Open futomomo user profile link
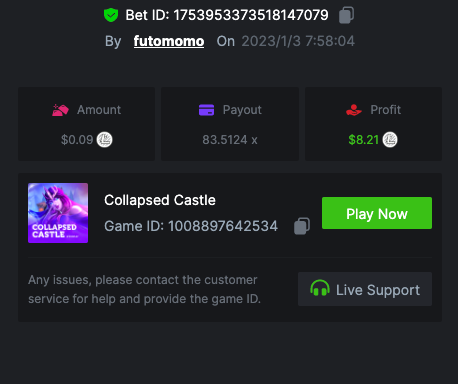458x384 pixels. pos(169,41)
